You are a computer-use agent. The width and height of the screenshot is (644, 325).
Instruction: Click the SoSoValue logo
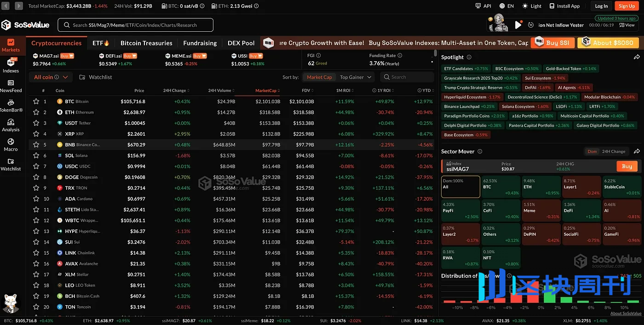click(x=26, y=25)
